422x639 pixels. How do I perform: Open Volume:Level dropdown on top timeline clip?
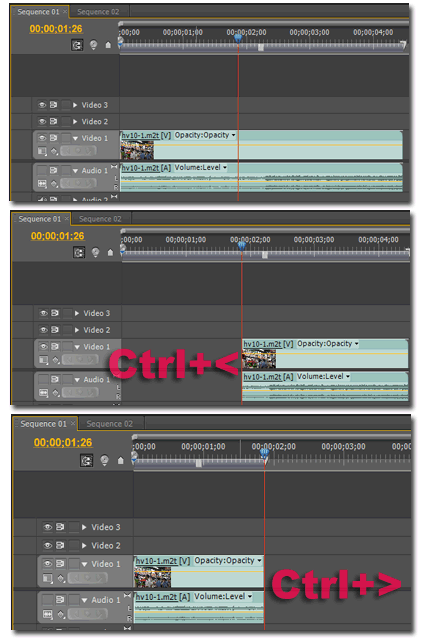(x=225, y=167)
